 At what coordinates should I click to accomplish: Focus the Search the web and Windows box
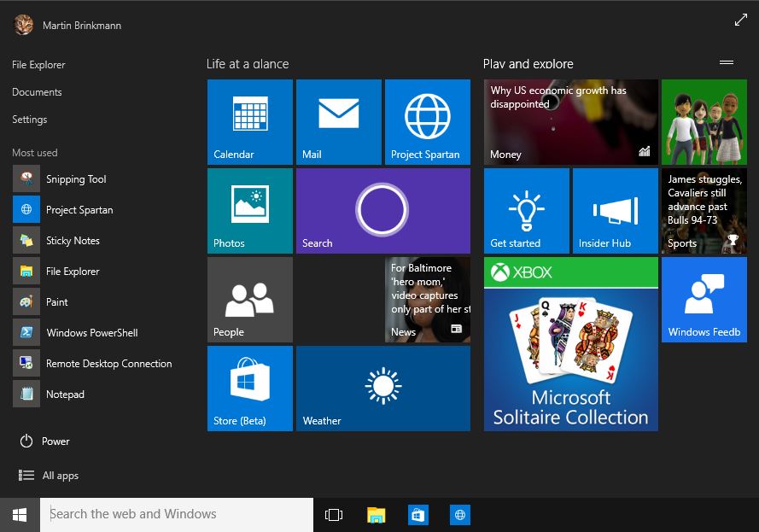(177, 515)
